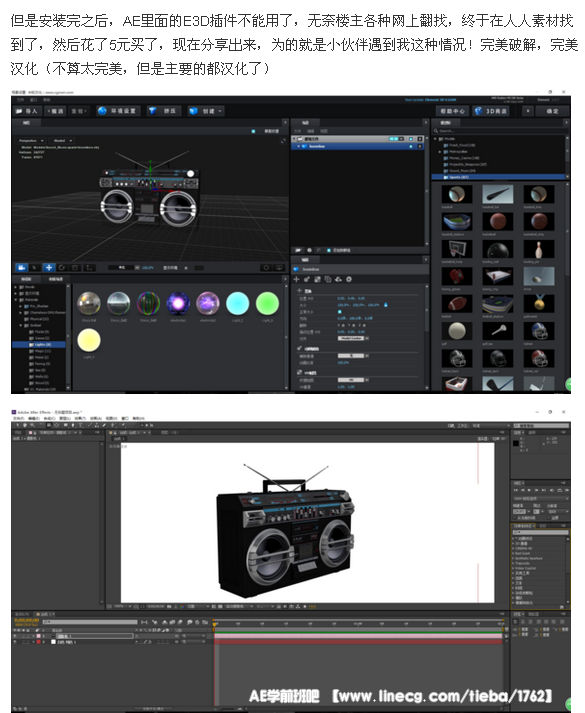Confirm with the 确定 button
Screen dimensions: 585x713
point(552,111)
